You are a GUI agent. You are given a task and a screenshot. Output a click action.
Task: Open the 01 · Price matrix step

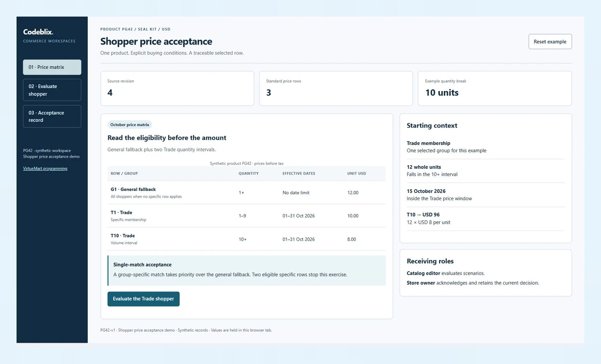(x=52, y=67)
